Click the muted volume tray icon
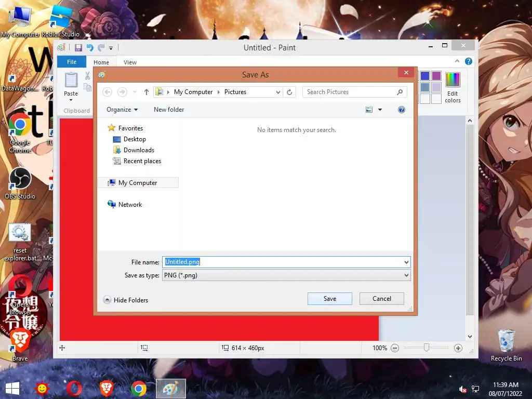532x399 pixels. (x=462, y=389)
